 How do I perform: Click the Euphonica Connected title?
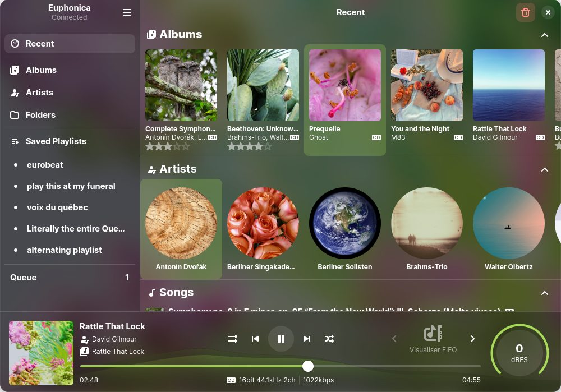pyautogui.click(x=70, y=12)
